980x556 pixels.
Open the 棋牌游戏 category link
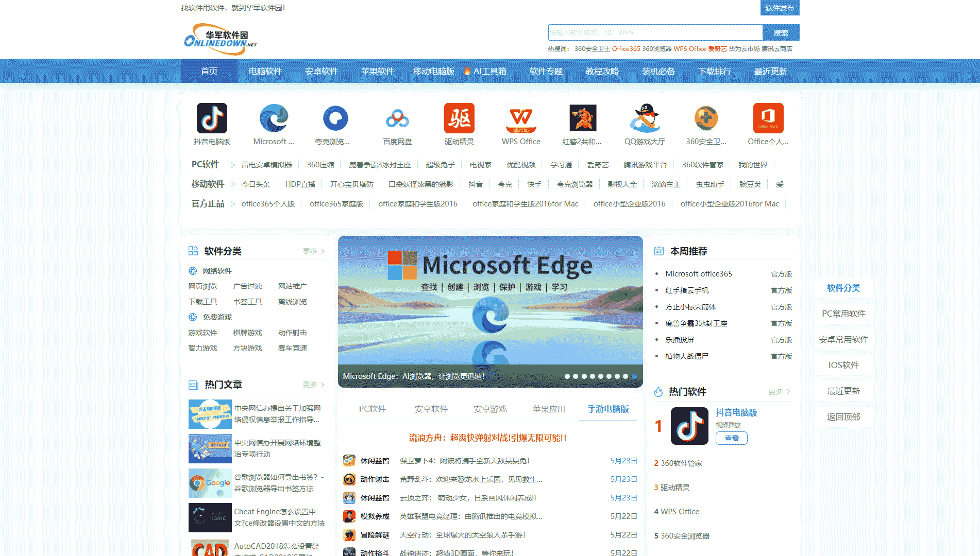point(248,333)
